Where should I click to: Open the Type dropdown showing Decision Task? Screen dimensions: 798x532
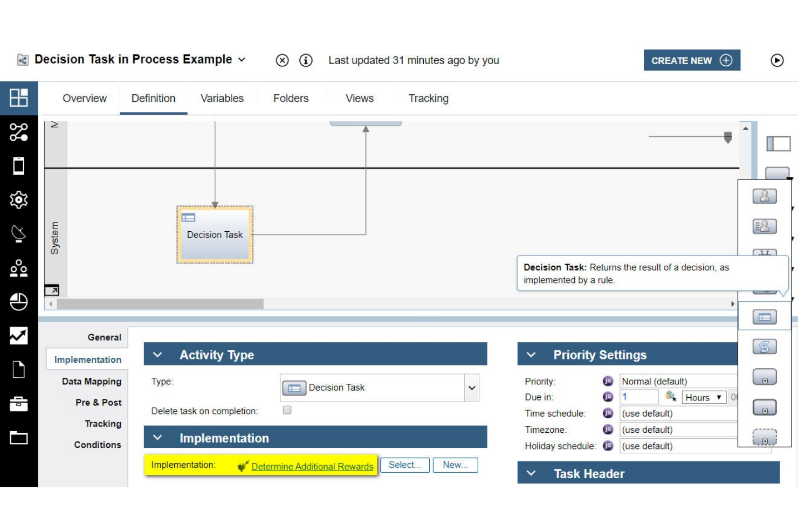coord(471,388)
